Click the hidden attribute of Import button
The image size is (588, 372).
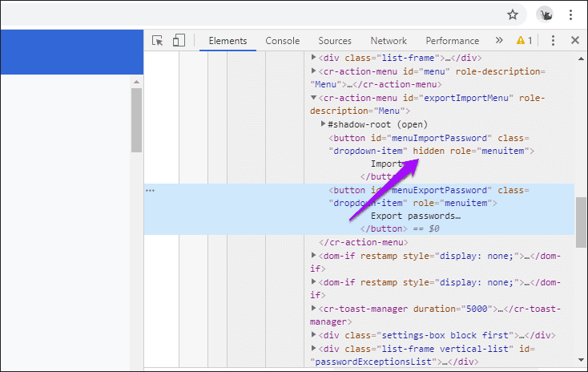click(429, 151)
